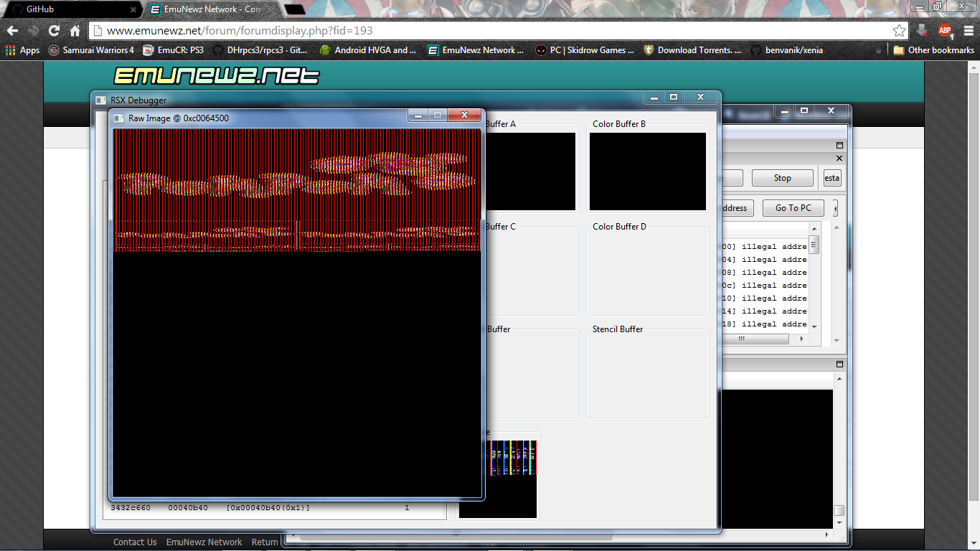980x551 pixels.
Task: Click the raw image display area
Action: [296, 312]
